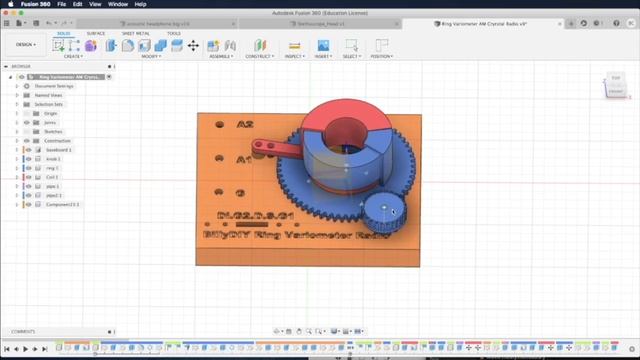Image resolution: width=640 pixels, height=360 pixels.
Task: Open the CONSTRUCT dropdown
Action: pos(260,56)
